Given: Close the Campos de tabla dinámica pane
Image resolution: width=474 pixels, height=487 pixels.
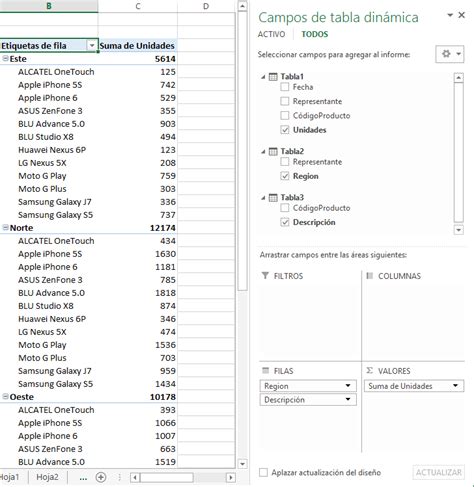Looking at the screenshot, I should coord(462,15).
